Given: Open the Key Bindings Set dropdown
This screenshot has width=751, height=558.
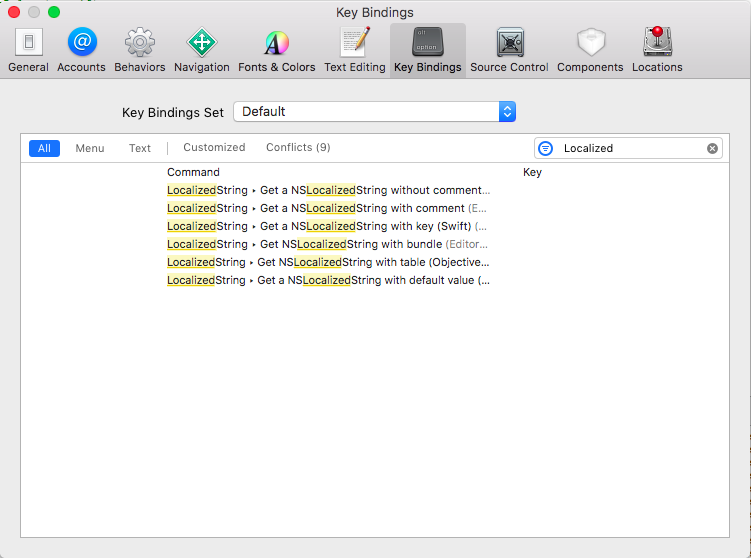Looking at the screenshot, I should click(x=374, y=112).
